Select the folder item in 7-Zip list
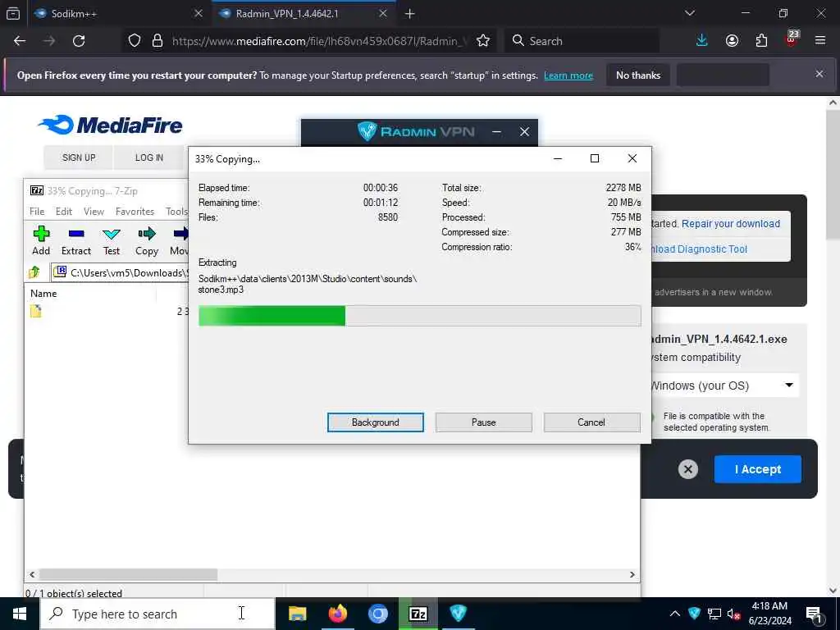Viewport: 840px width, 630px height. coord(36,311)
